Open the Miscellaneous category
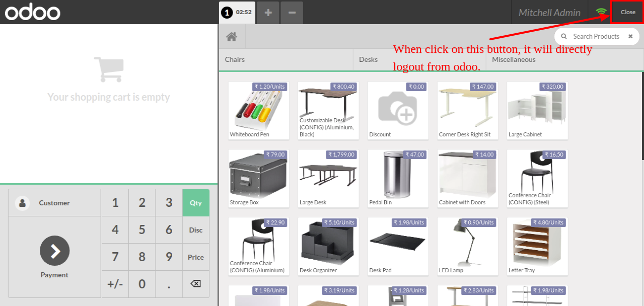Viewport: 644px width, 306px height. [564, 59]
